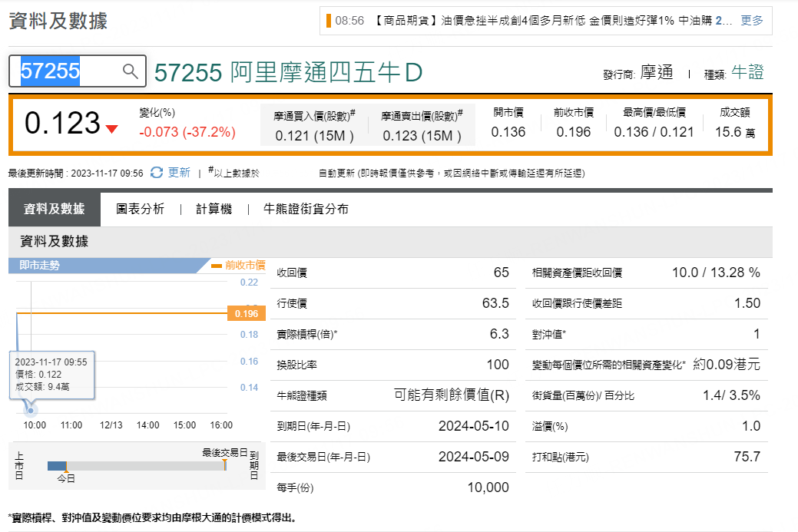
Task: Click the bid price 0.121 (15M)
Action: tap(314, 136)
